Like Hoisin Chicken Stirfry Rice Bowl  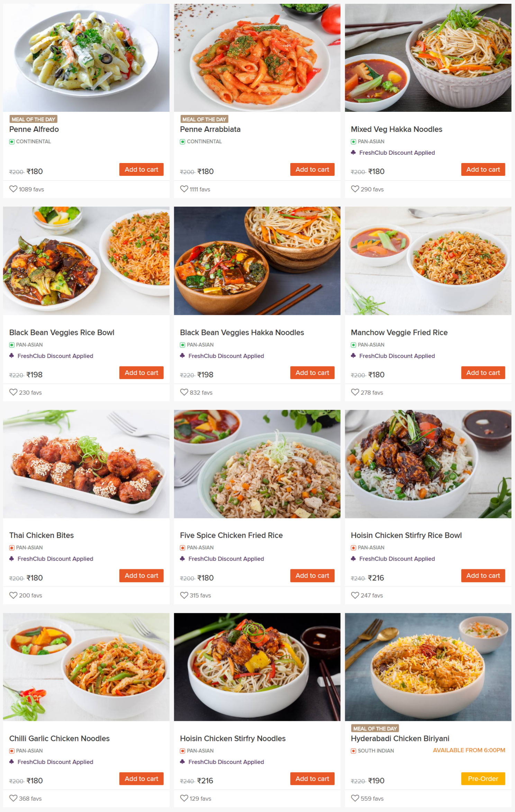pos(355,595)
